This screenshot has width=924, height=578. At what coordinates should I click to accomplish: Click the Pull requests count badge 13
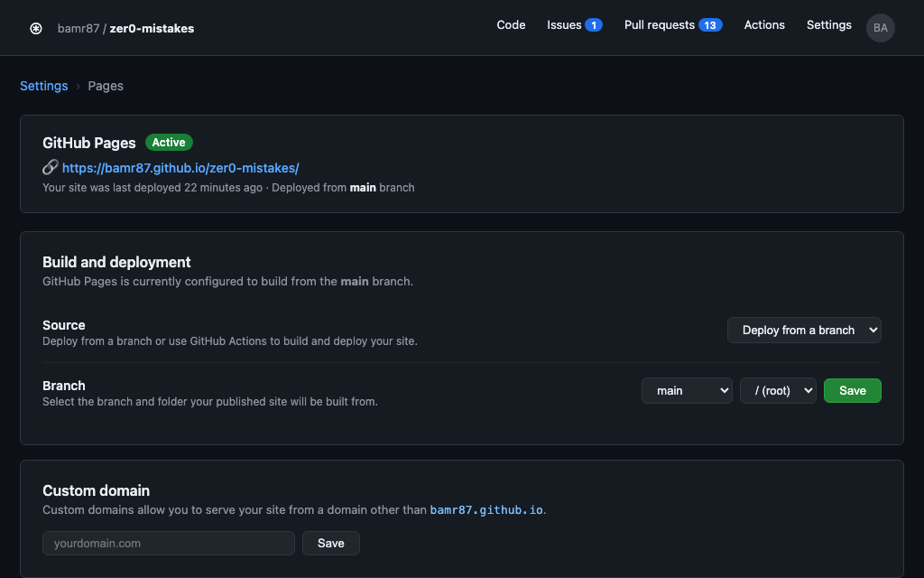710,25
